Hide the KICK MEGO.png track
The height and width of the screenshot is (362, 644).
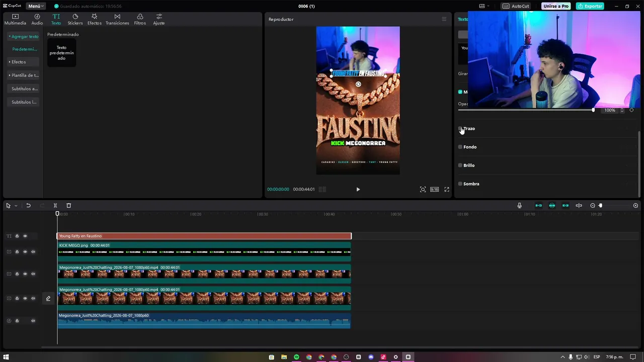tap(25, 252)
